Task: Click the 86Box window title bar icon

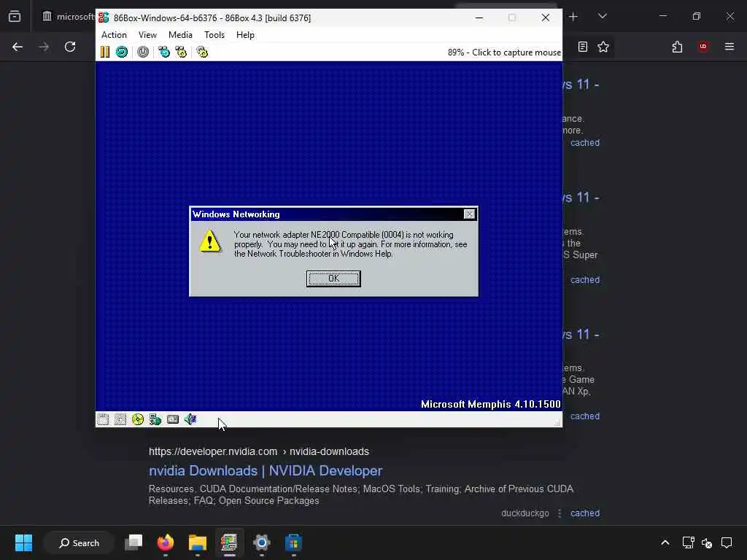Action: point(104,17)
